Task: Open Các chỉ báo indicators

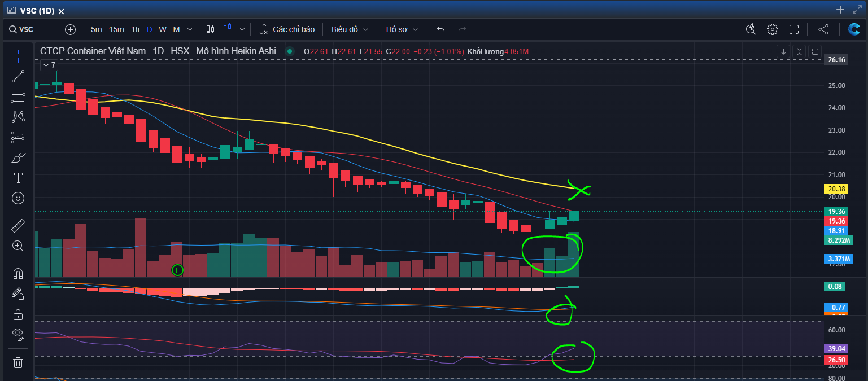Action: [x=287, y=29]
